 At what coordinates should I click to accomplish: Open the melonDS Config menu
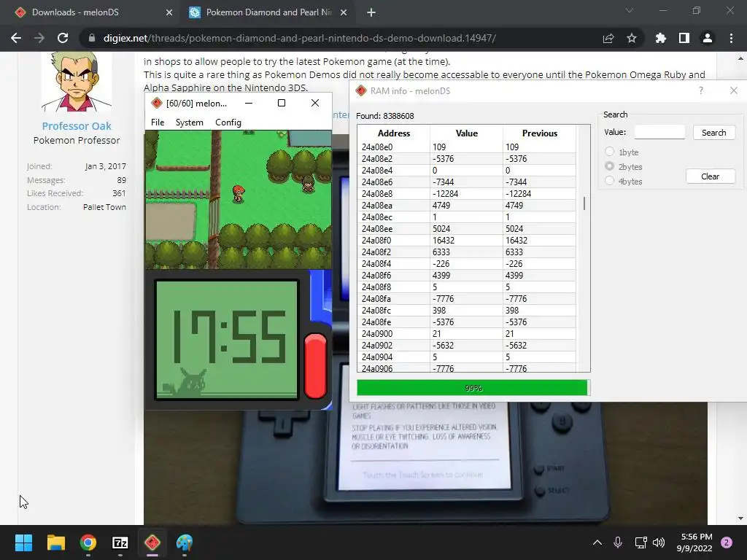228,122
